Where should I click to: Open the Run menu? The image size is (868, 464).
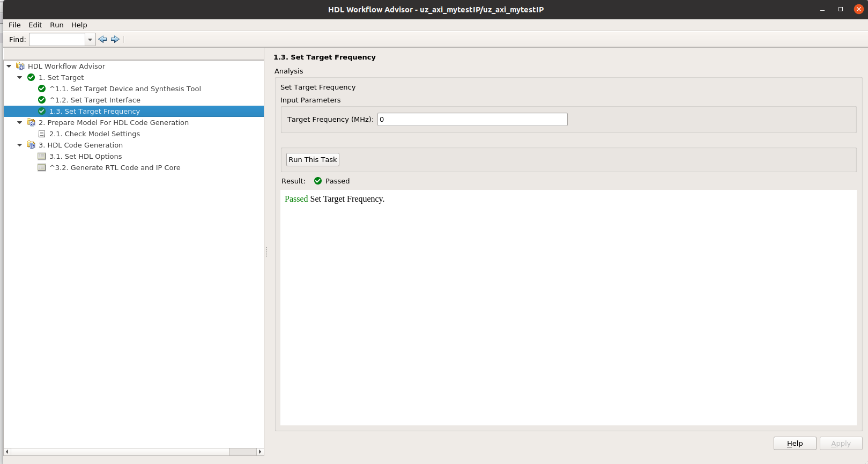click(x=57, y=25)
